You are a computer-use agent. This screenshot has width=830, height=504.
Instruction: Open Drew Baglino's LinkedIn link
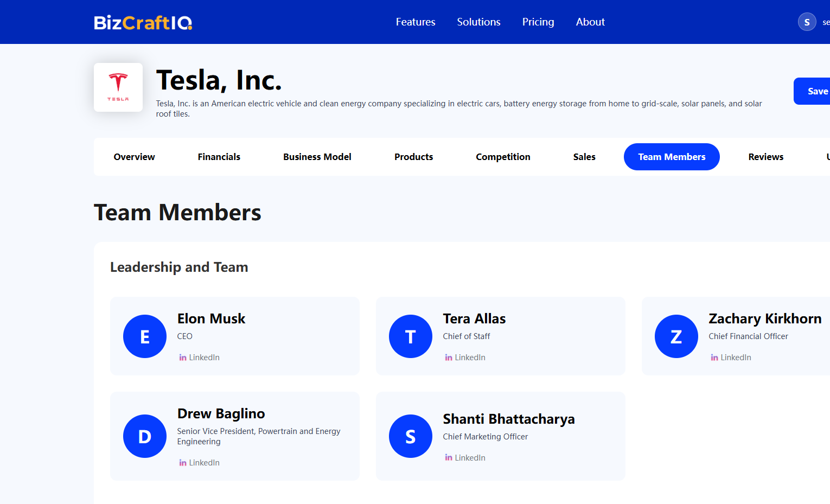click(199, 463)
